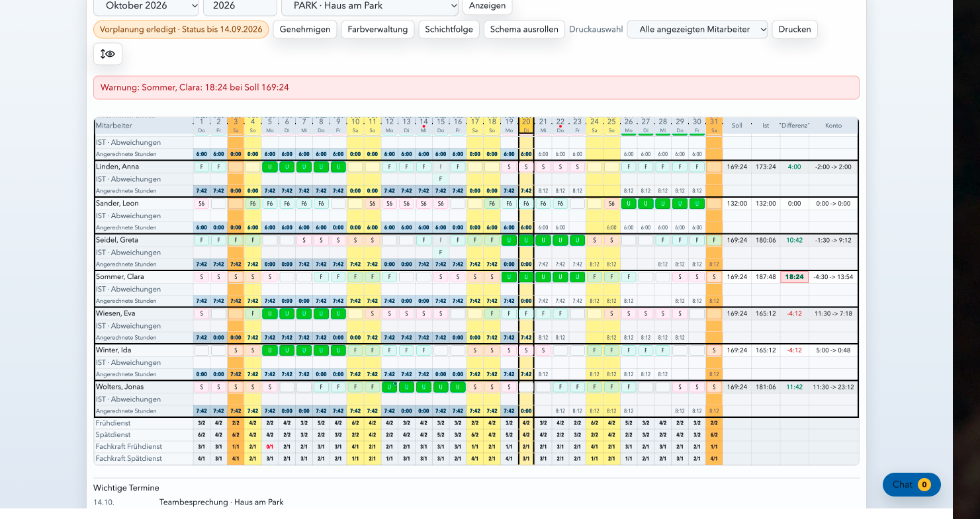Select day 20 column header
Screen dimensions: 980x519
pyautogui.click(x=526, y=125)
